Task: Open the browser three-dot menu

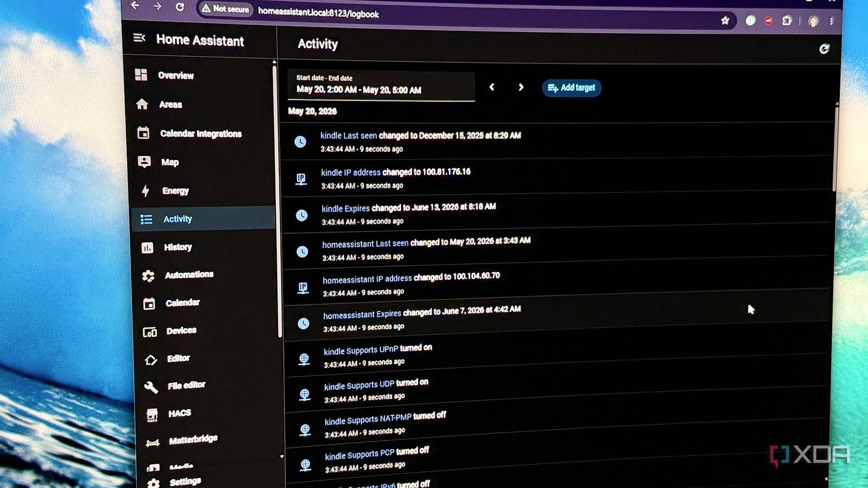Action: tap(831, 21)
